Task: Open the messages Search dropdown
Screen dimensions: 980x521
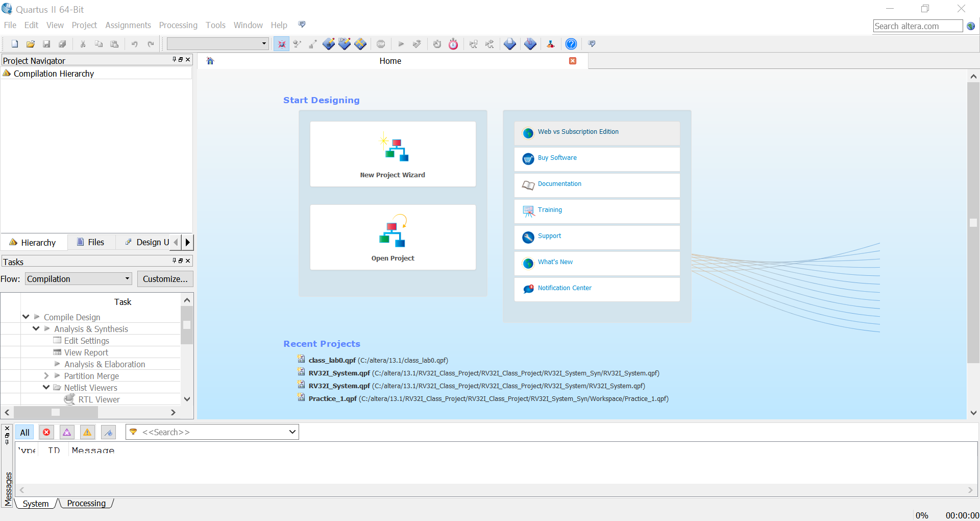Action: tap(292, 432)
